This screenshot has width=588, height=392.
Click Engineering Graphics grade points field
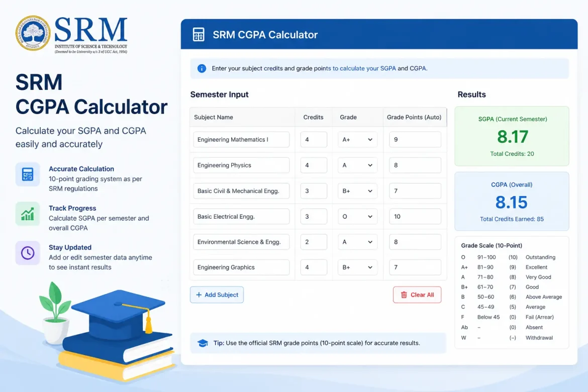point(415,267)
